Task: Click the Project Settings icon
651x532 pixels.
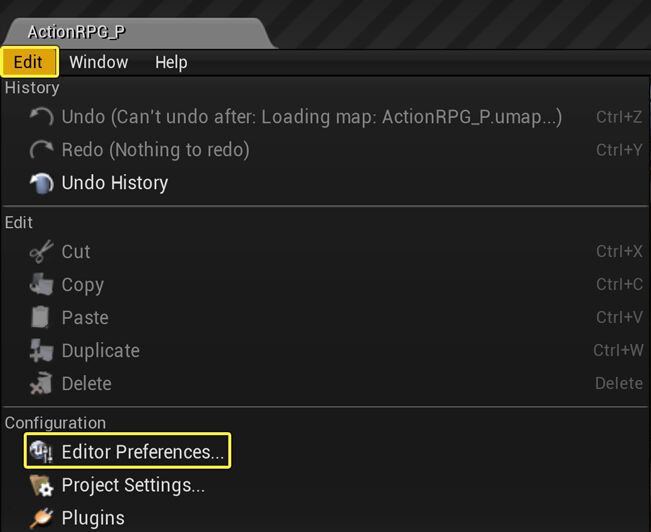Action: pos(41,486)
